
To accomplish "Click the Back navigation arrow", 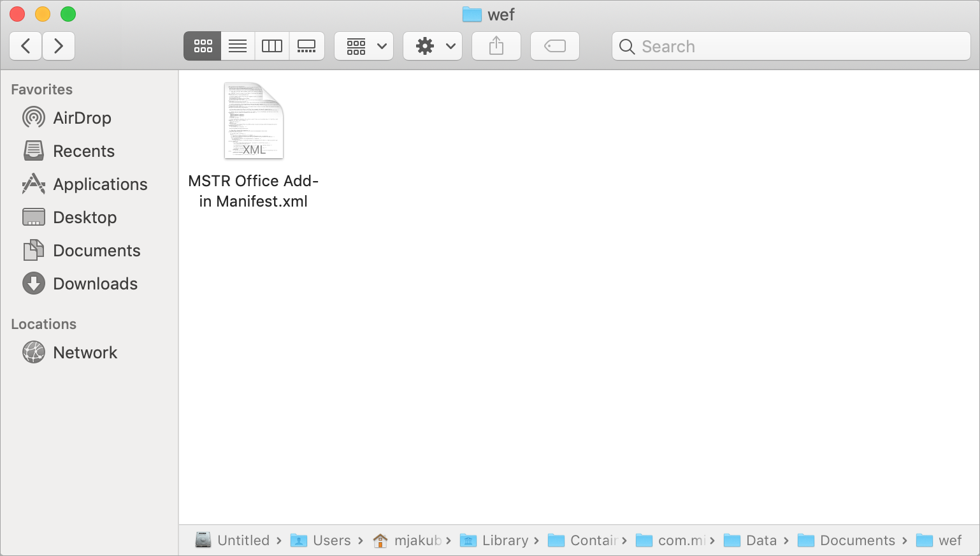I will 25,45.
